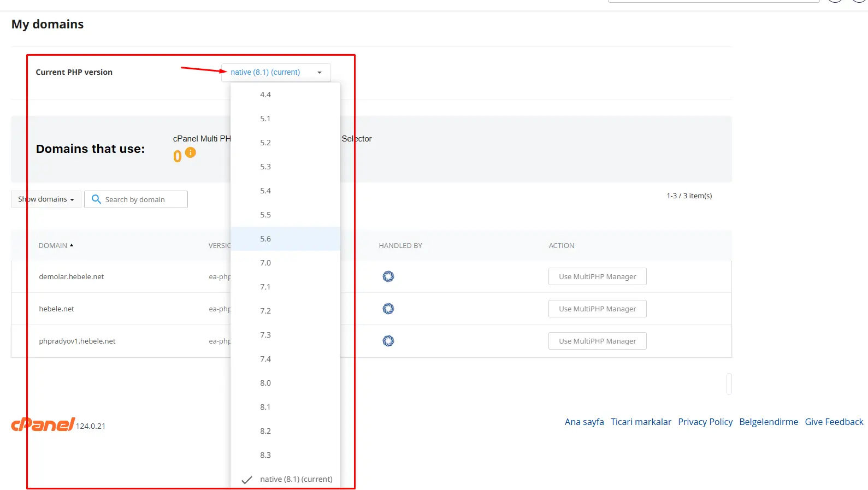Image resolution: width=868 pixels, height=490 pixels.
Task: Select PHP version 8.2
Action: 285,431
